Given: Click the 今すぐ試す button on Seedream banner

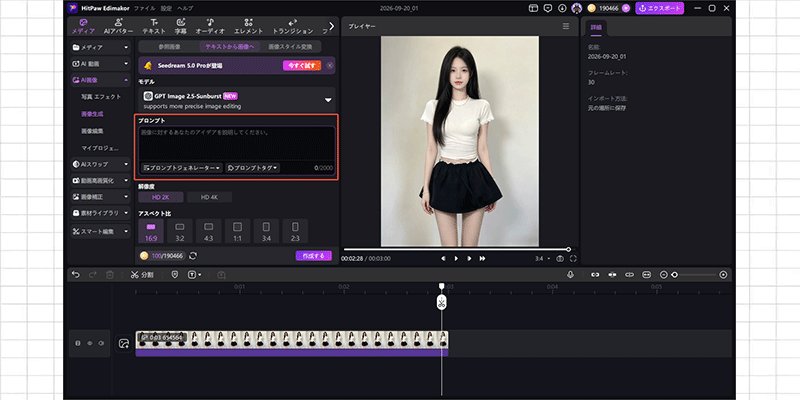Looking at the screenshot, I should click(x=302, y=65).
